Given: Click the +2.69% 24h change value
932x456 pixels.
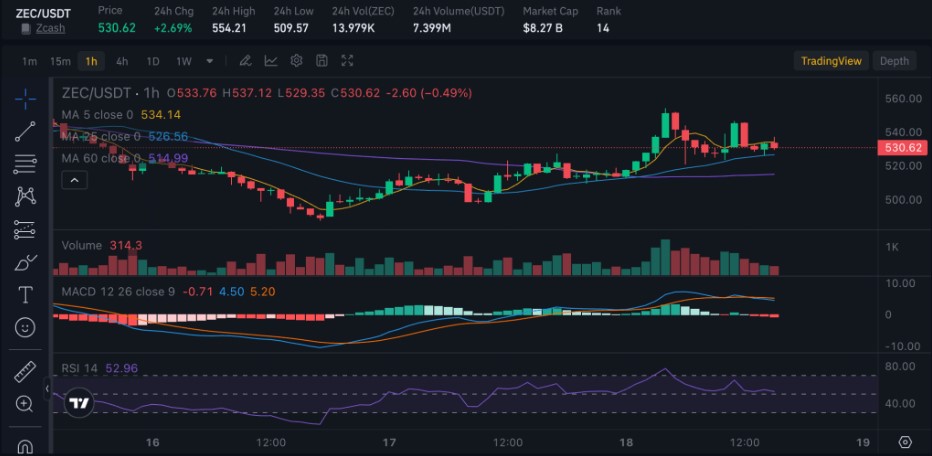Looking at the screenshot, I should 173,28.
